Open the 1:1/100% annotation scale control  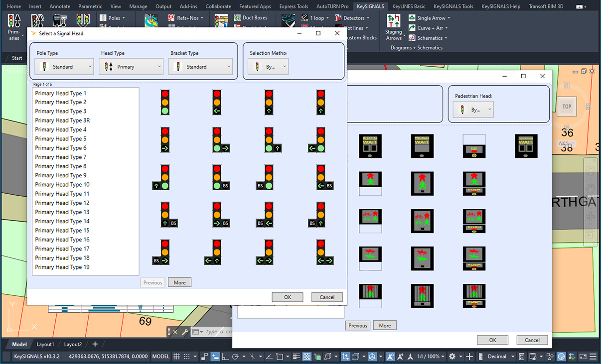click(x=429, y=356)
